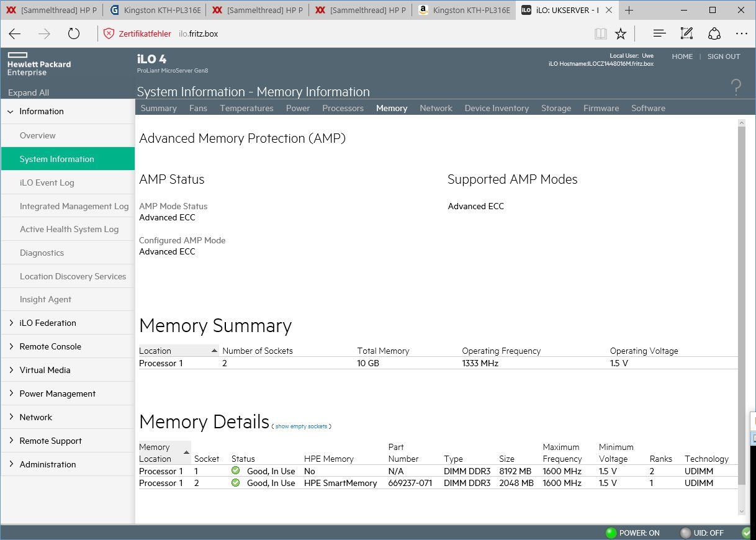Click the SIGN OUT link

click(x=724, y=56)
